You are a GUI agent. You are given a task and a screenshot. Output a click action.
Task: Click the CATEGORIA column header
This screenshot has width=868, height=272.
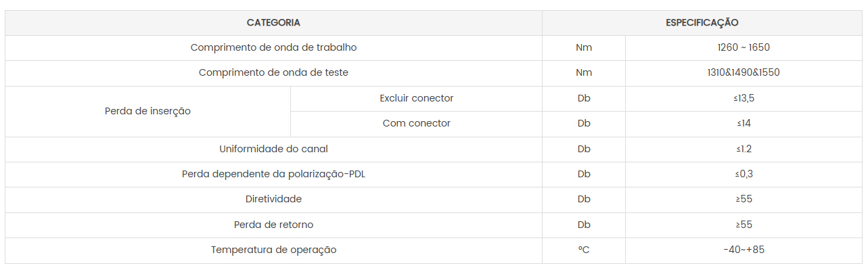(x=273, y=22)
